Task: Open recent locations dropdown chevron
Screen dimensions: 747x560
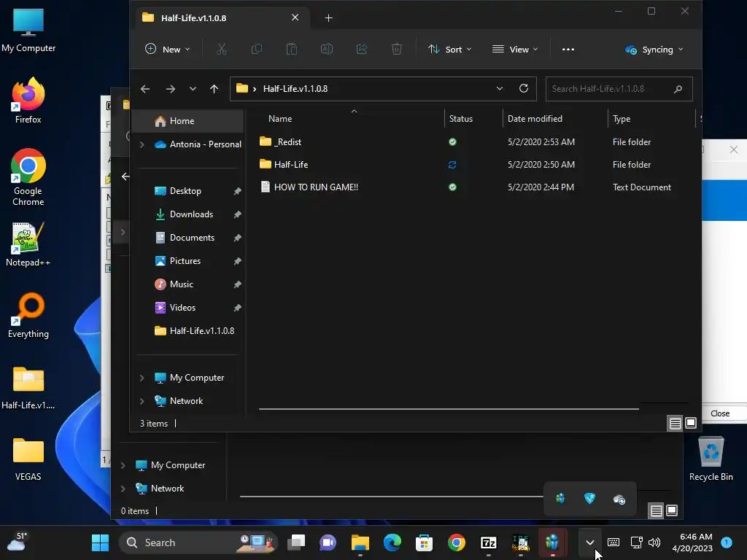Action: click(193, 89)
